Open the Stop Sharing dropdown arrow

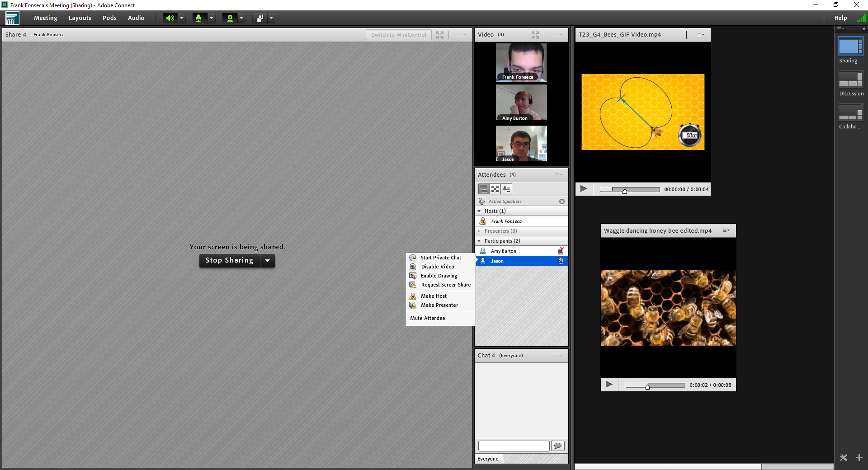268,260
